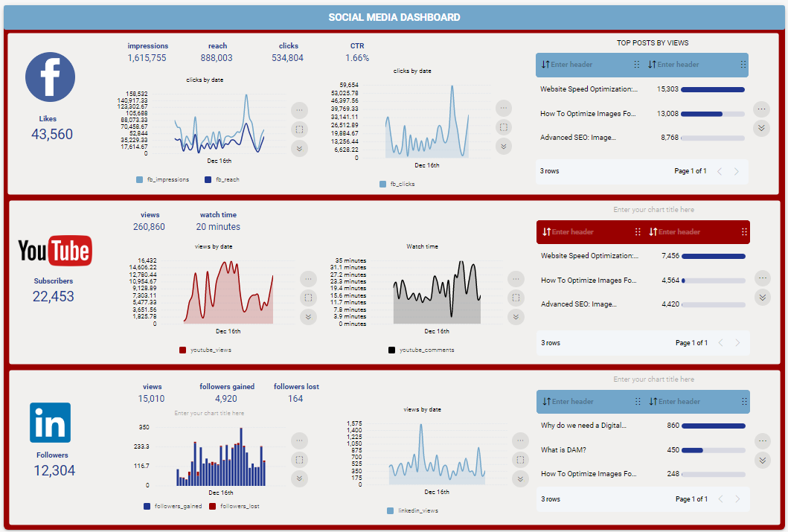
Task: Expand double-chevron beside the fb_clicks chart
Action: 504,146
